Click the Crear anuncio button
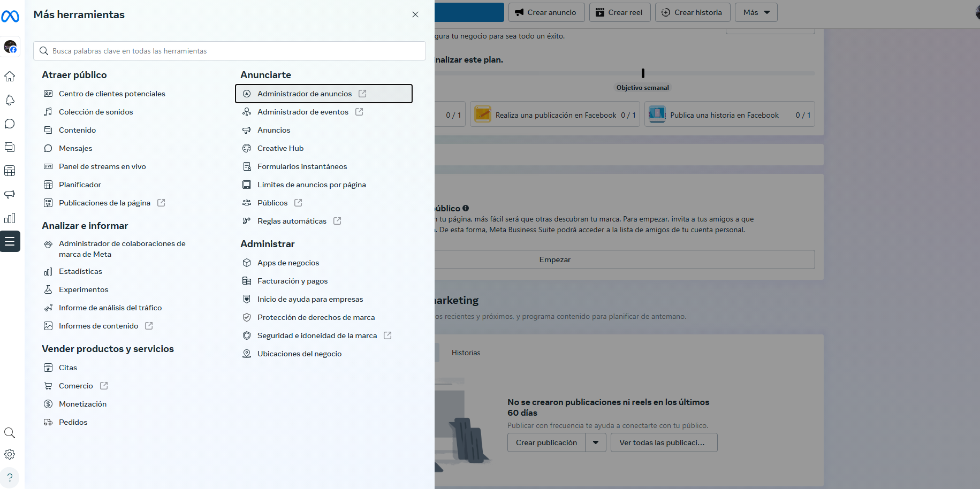Screen dimensions: 980x489 [x=546, y=12]
